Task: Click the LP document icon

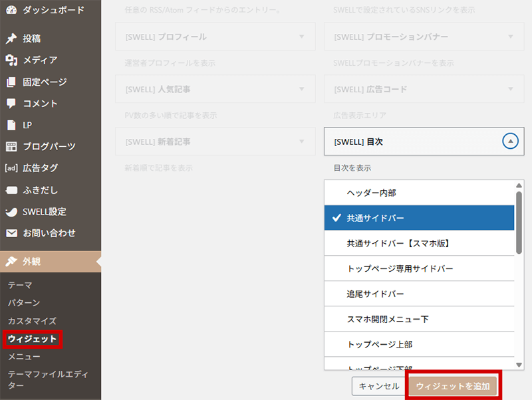Action: click(x=11, y=125)
